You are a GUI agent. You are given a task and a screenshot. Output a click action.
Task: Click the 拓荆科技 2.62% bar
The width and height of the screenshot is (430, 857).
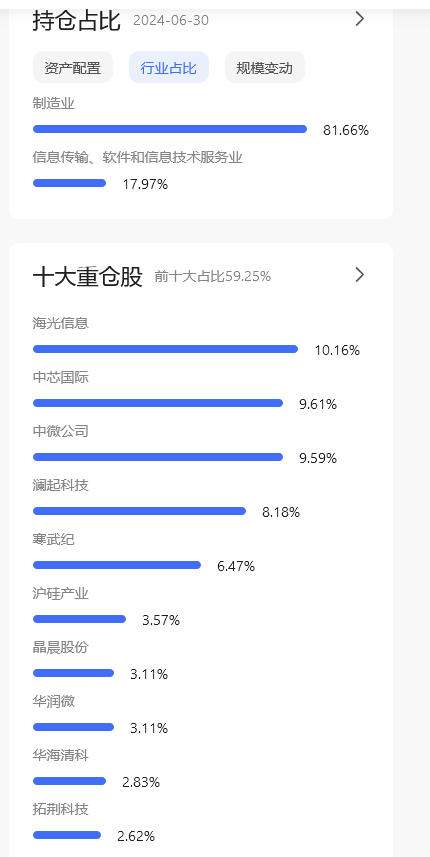[x=67, y=835]
